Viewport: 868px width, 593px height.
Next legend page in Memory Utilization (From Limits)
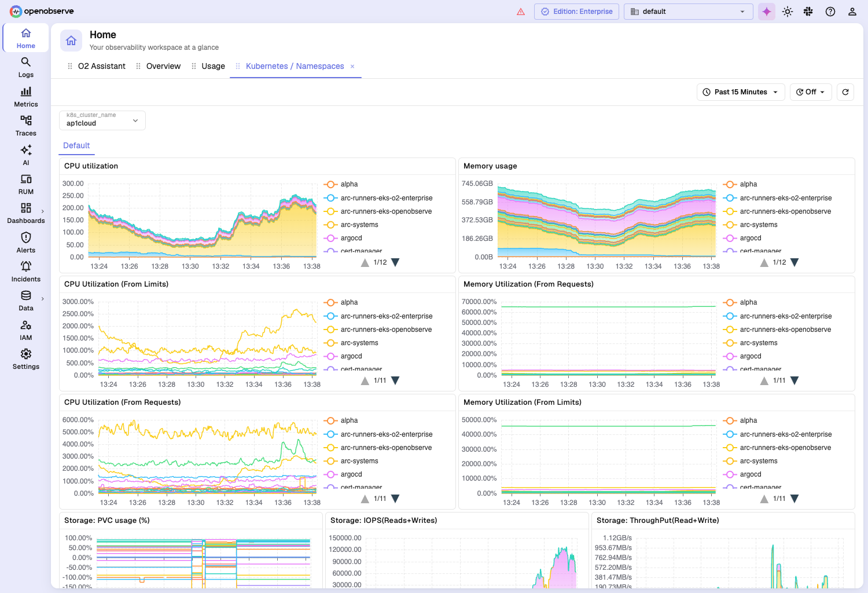tap(795, 499)
